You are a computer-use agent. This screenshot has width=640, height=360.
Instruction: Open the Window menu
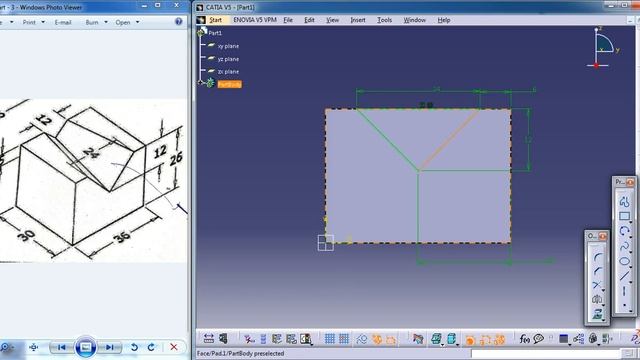414,20
